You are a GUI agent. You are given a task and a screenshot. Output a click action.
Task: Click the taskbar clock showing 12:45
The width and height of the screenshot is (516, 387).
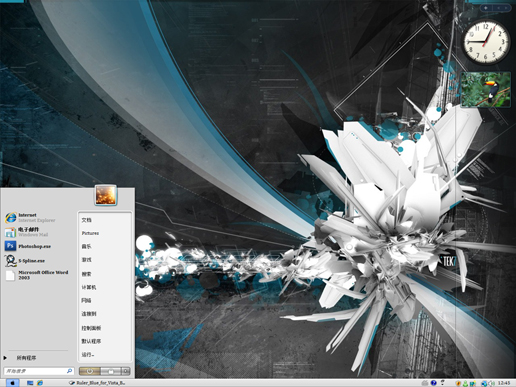pyautogui.click(x=504, y=383)
